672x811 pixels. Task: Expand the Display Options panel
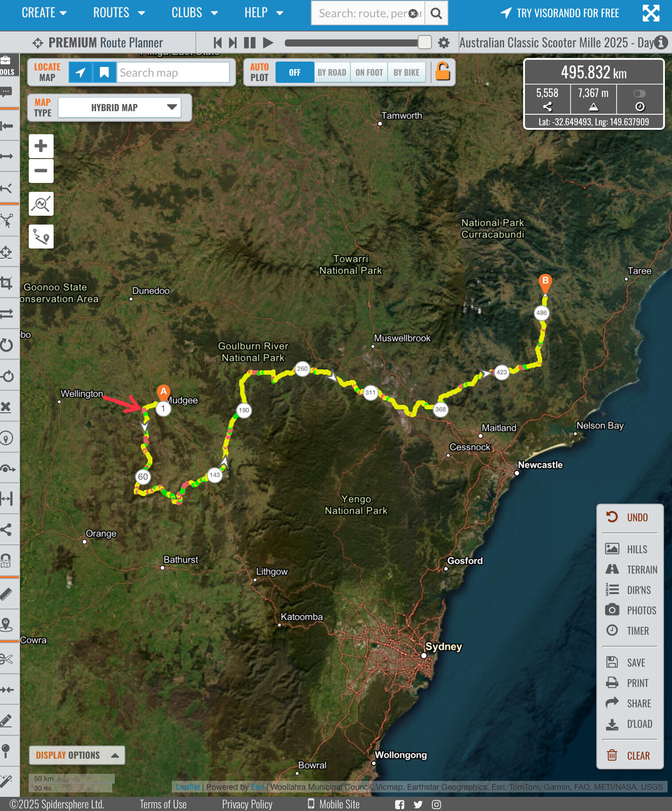pyautogui.click(x=77, y=755)
